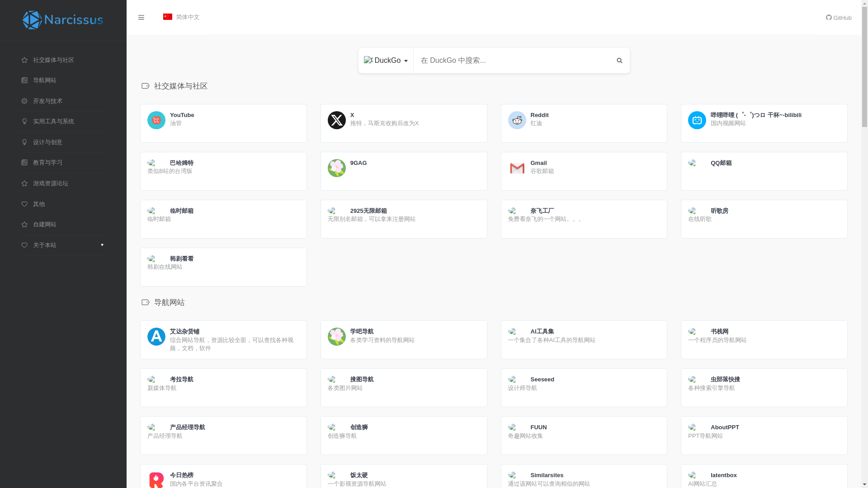Toggle the sidebar hamburger menu

(x=141, y=18)
